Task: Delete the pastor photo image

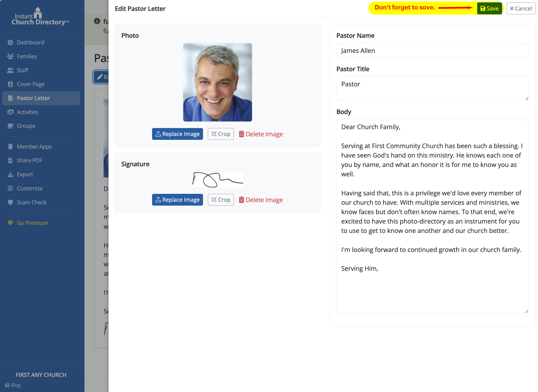Action: pos(261,134)
